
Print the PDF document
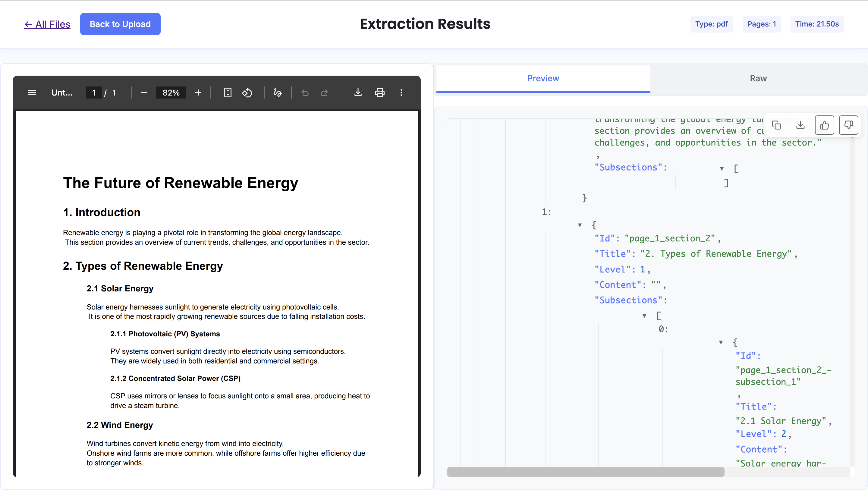pyautogui.click(x=379, y=93)
